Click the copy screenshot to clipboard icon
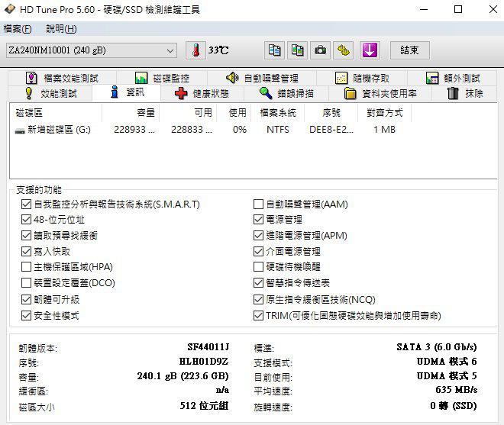The width and height of the screenshot is (504, 425). tap(297, 50)
